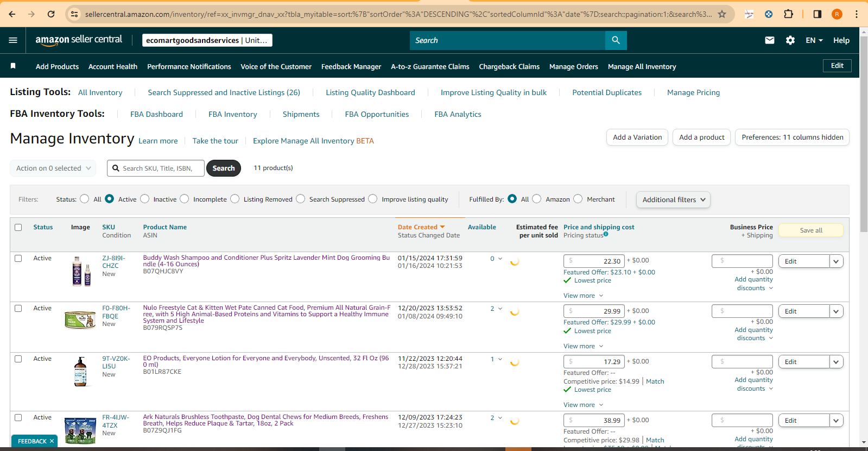Open Edit dropdown arrow for EO Products row
The image size is (868, 451).
837,362
